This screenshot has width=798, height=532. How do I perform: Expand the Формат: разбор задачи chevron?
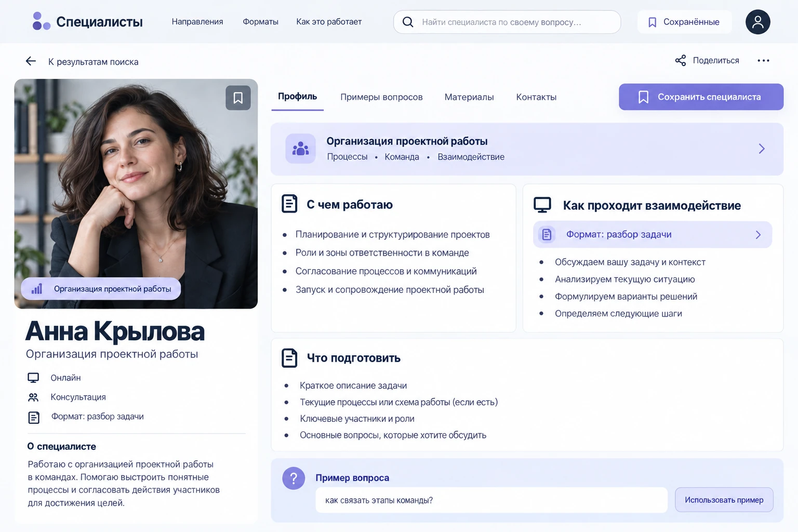tap(758, 235)
